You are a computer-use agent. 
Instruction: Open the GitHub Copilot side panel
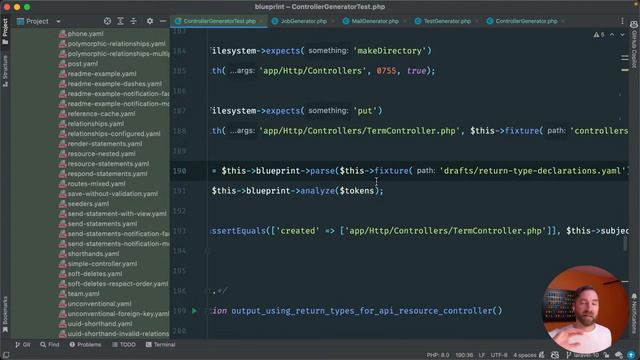pyautogui.click(x=634, y=45)
